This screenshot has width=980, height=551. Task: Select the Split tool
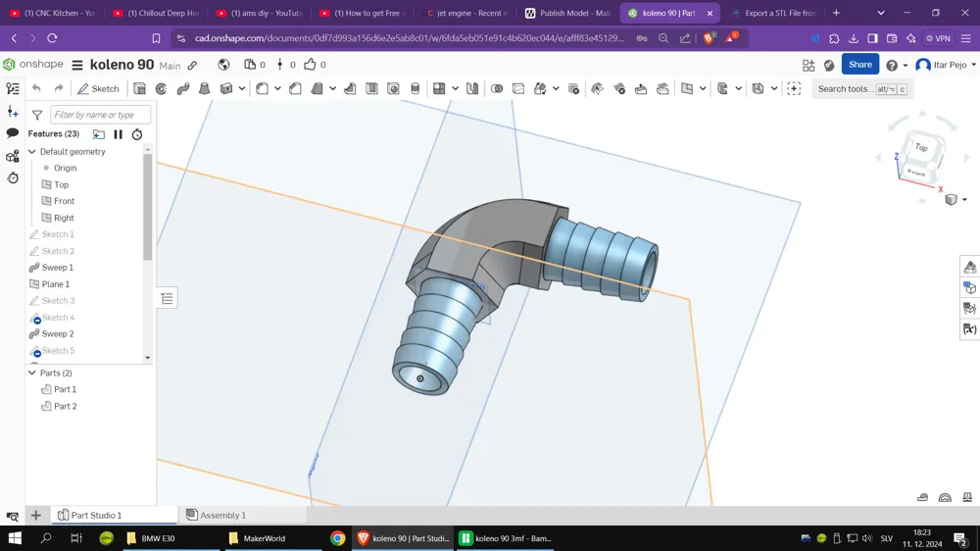click(518, 89)
